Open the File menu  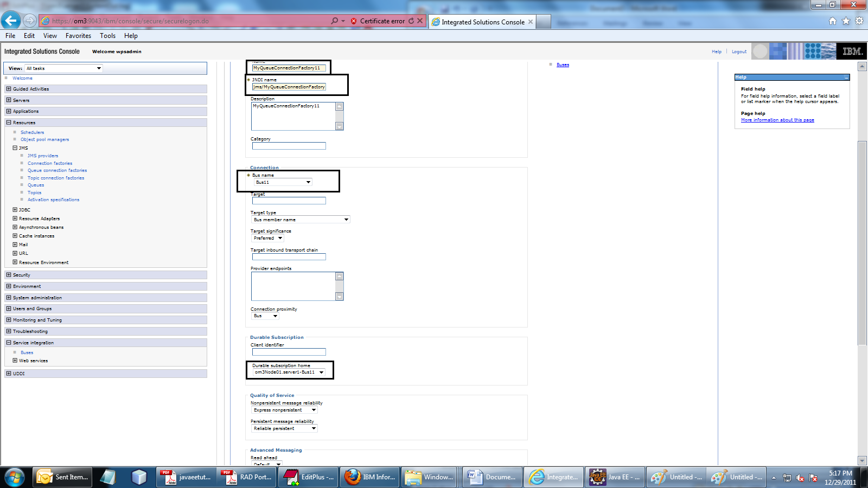pos(10,36)
